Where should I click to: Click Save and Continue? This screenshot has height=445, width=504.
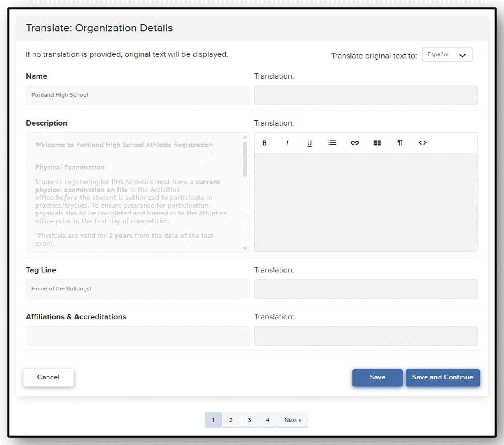[x=443, y=377]
